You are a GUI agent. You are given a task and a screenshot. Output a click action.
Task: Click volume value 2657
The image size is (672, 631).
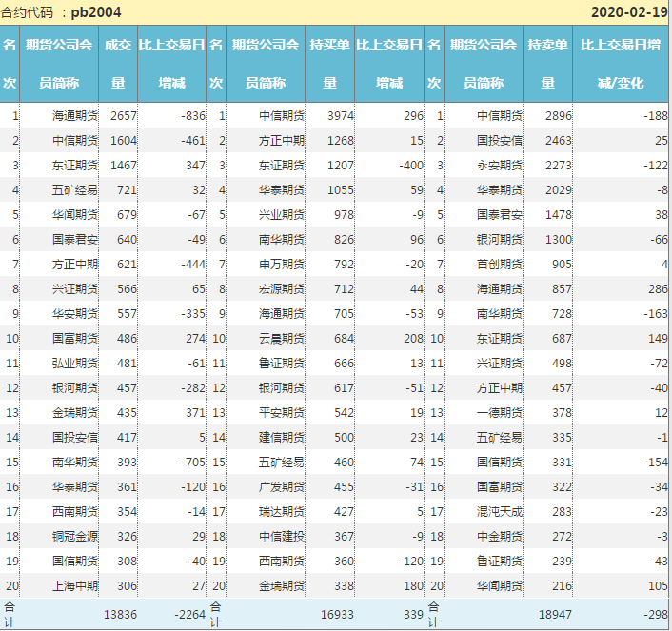pos(124,116)
